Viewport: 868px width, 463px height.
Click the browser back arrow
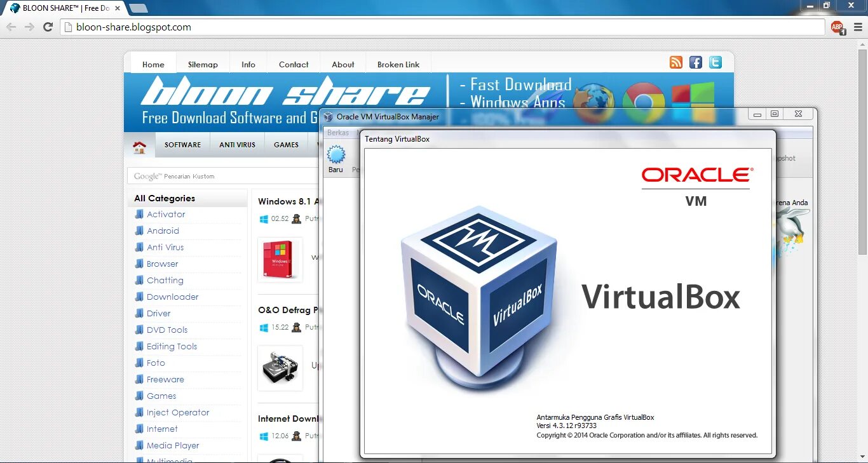[x=11, y=27]
